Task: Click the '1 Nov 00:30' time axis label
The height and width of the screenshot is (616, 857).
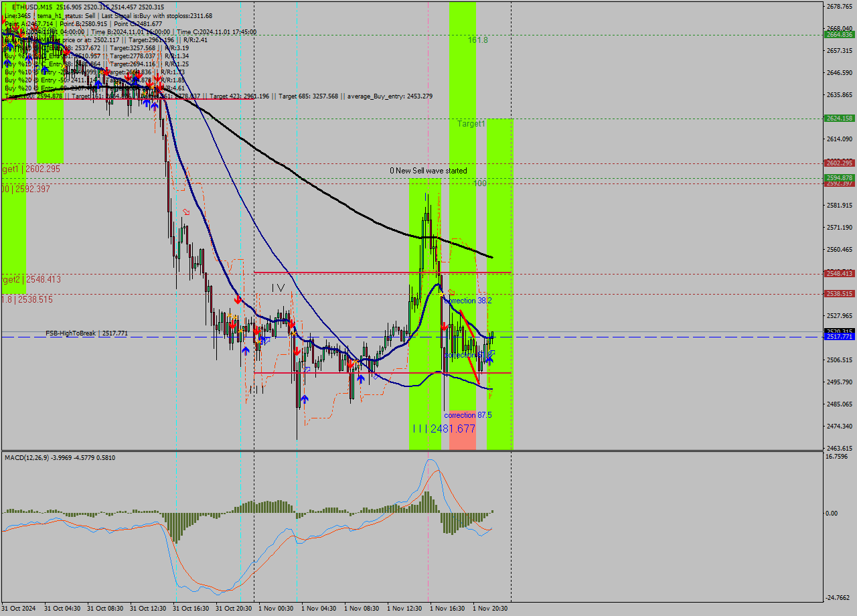Action: click(x=276, y=609)
